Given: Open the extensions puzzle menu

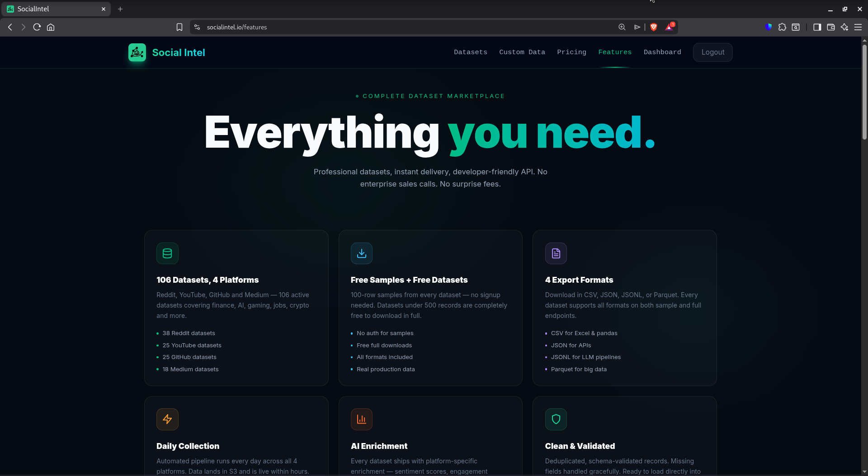Looking at the screenshot, I should coord(783,27).
